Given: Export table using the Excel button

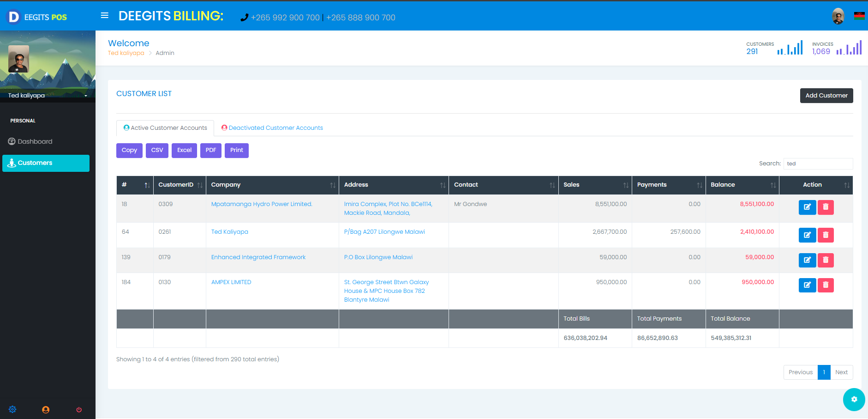Looking at the screenshot, I should [184, 151].
